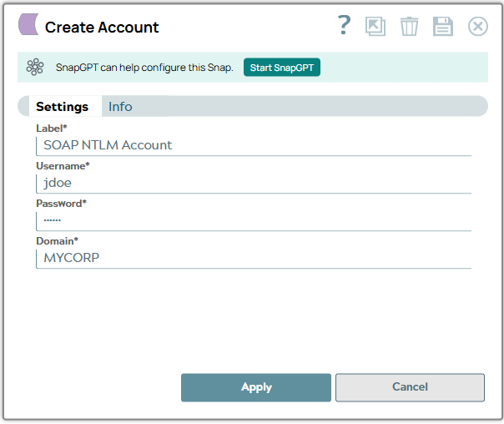Delete account using the trash icon

coord(409,27)
